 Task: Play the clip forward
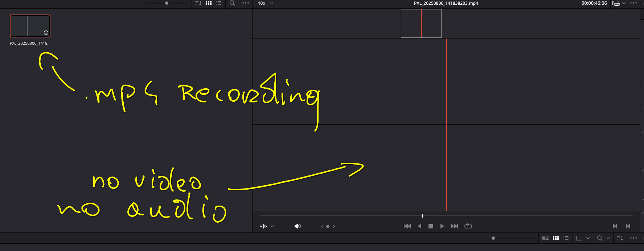442,226
